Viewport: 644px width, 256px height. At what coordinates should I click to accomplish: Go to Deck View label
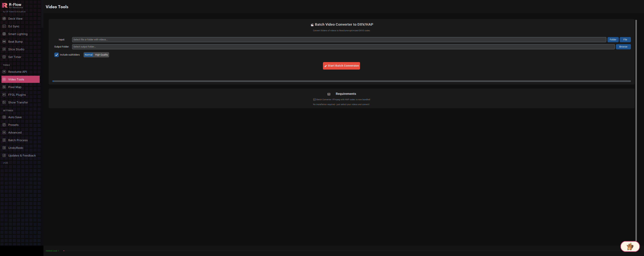pyautogui.click(x=15, y=19)
